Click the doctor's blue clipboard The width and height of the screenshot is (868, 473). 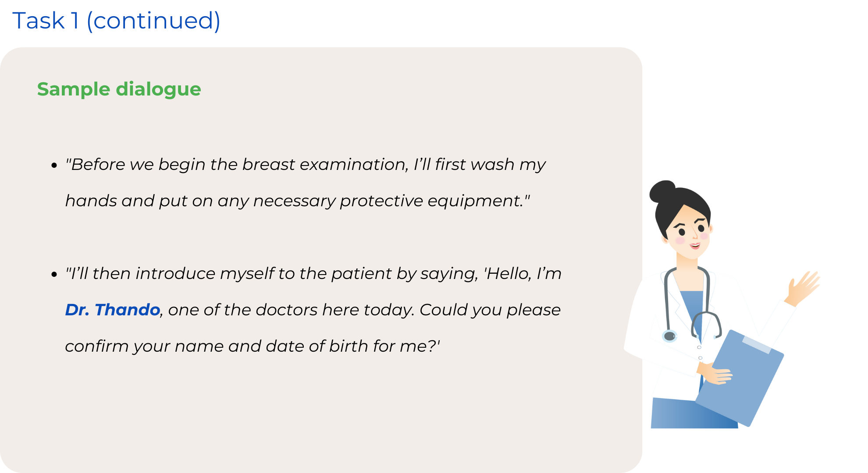[x=740, y=378]
